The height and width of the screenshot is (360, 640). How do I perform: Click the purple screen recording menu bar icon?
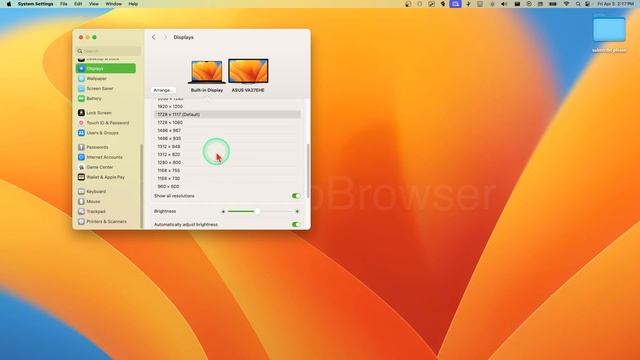point(456,4)
